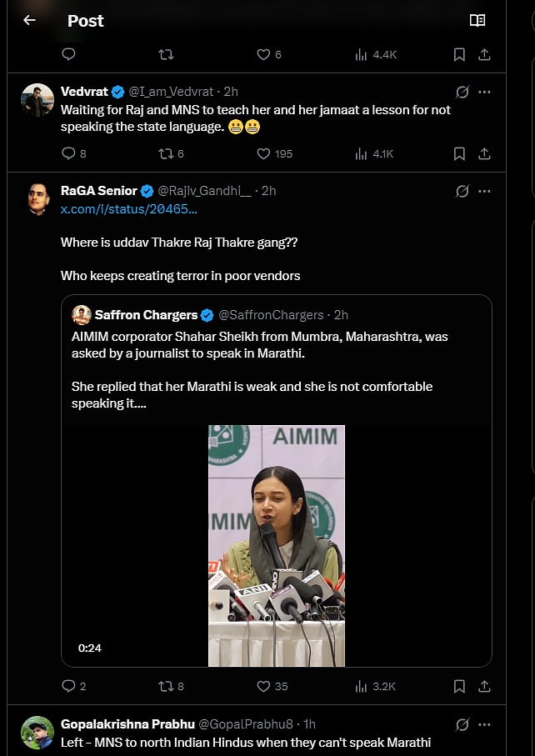Open the @SaffronChargers profile handle

(x=271, y=315)
